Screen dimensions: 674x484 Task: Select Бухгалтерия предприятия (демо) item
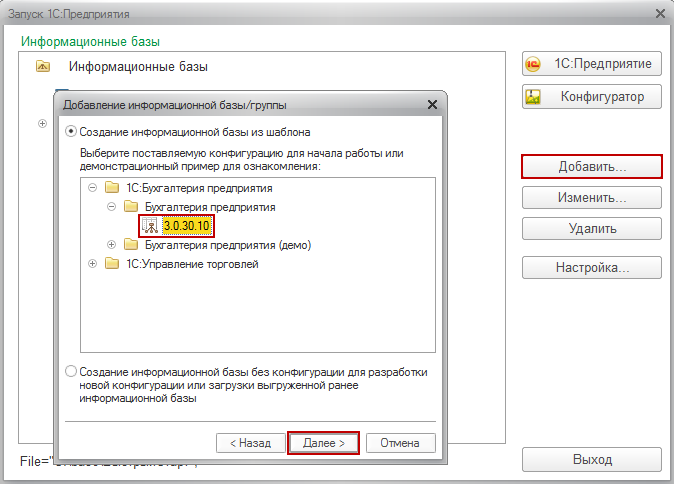click(228, 245)
